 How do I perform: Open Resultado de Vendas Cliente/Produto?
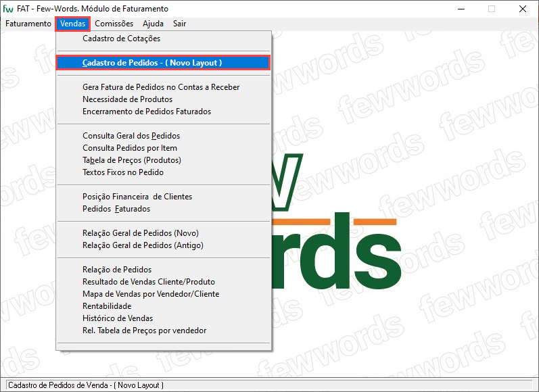163,282
